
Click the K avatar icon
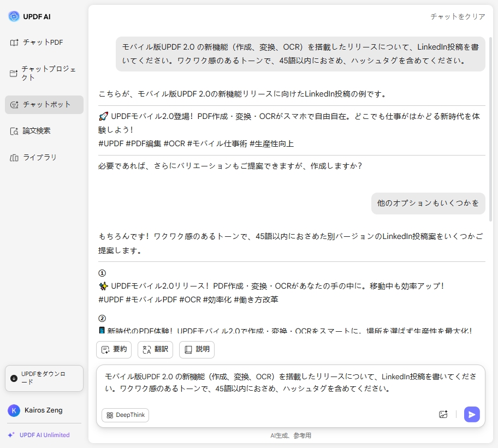click(x=14, y=410)
